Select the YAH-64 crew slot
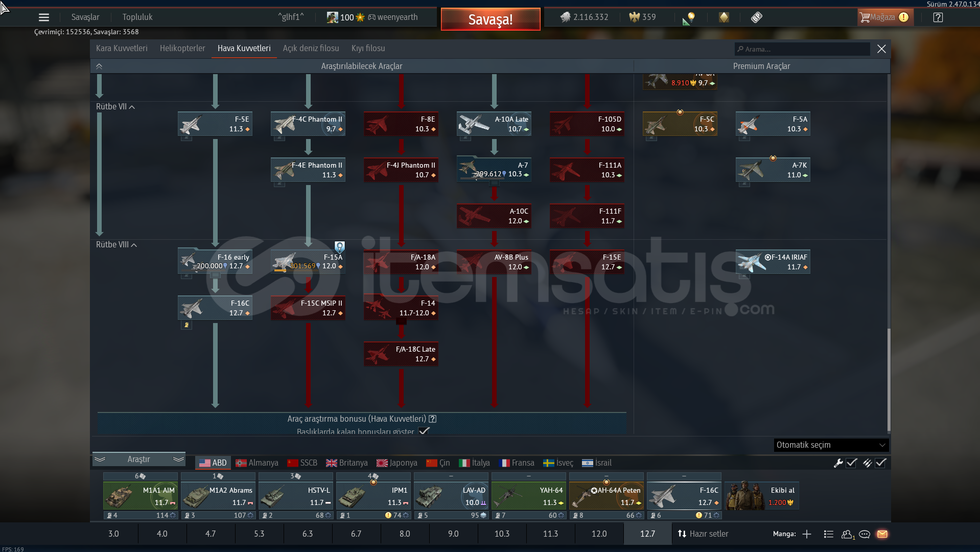 coord(529,496)
